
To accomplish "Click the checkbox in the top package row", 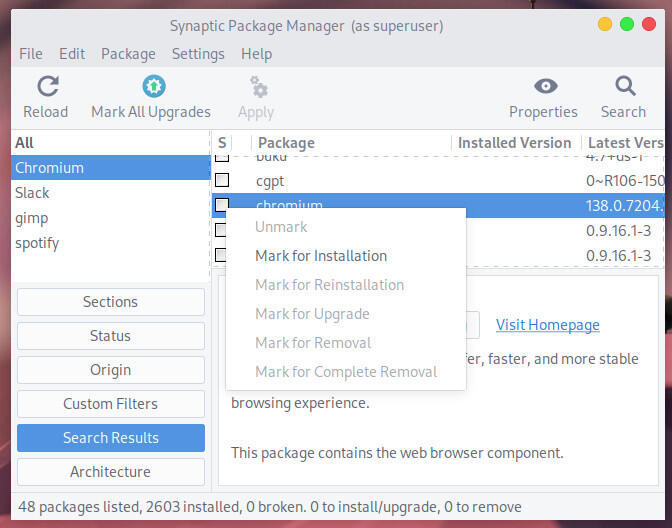I will point(222,157).
